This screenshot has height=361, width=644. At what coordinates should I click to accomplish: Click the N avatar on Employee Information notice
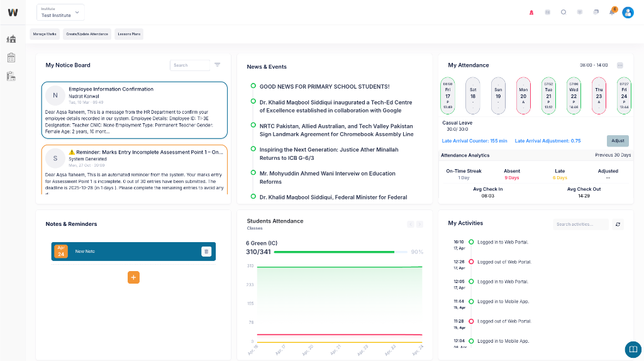tap(55, 95)
